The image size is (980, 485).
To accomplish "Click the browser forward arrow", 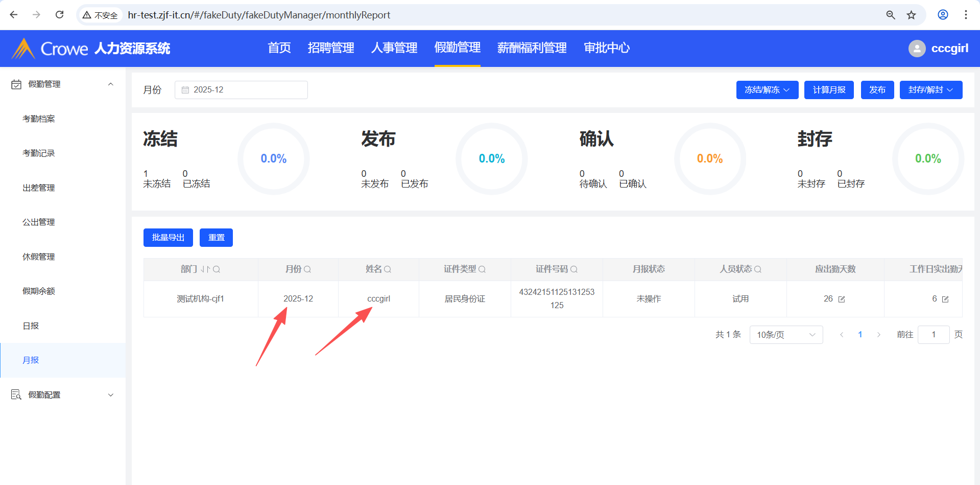I will [x=36, y=15].
